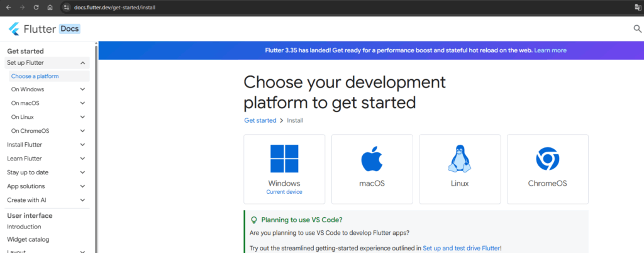Image resolution: width=644 pixels, height=253 pixels.
Task: Click the lightbulb tip icon
Action: pyautogui.click(x=254, y=220)
